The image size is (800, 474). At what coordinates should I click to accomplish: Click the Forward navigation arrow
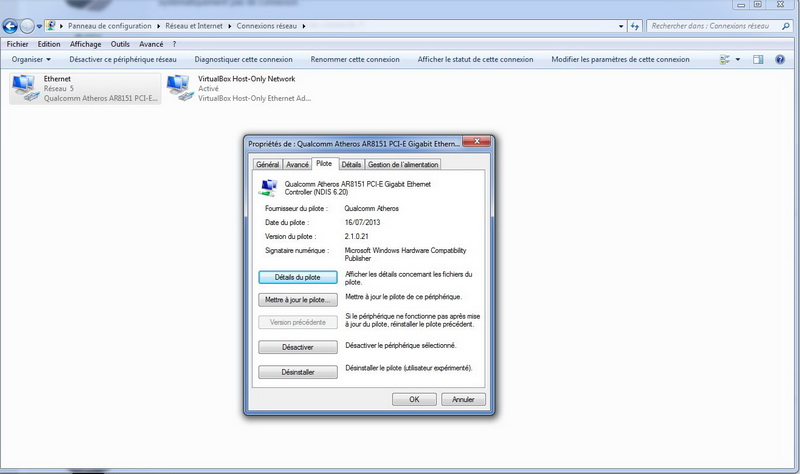pos(27,26)
